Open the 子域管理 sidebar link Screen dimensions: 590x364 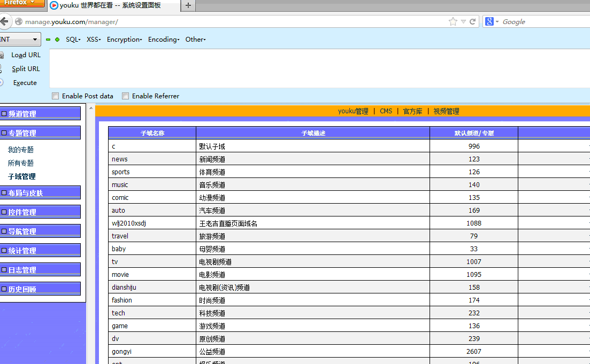point(22,176)
